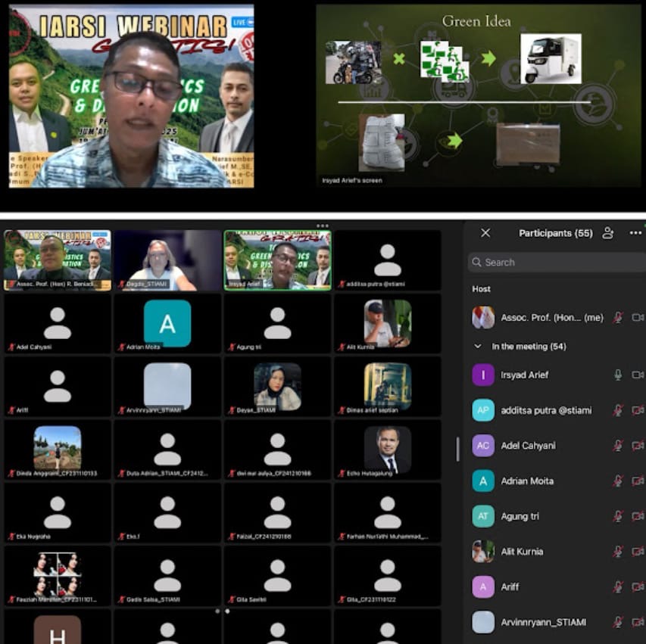Toggle additsa putra @stiami camera icon
The width and height of the screenshot is (646, 644).
(638, 410)
